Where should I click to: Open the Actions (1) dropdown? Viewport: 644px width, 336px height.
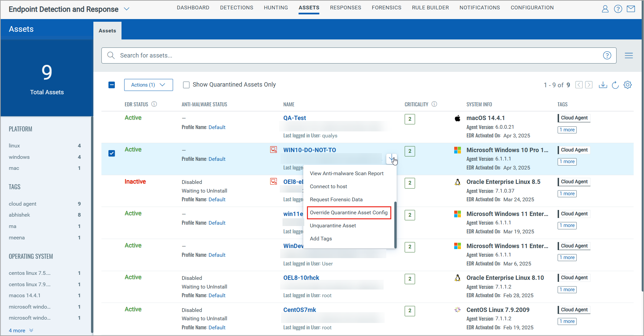(148, 85)
